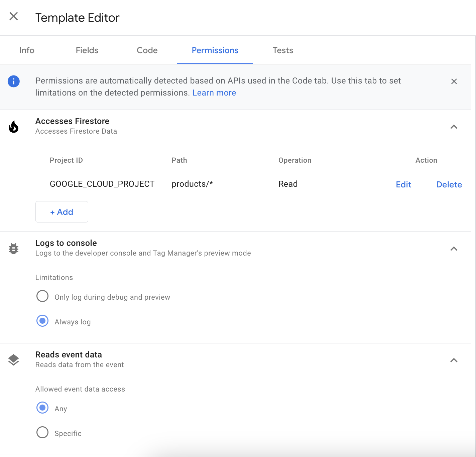This screenshot has width=476, height=457.
Task: Click the Read operation cell
Action: [x=288, y=184]
